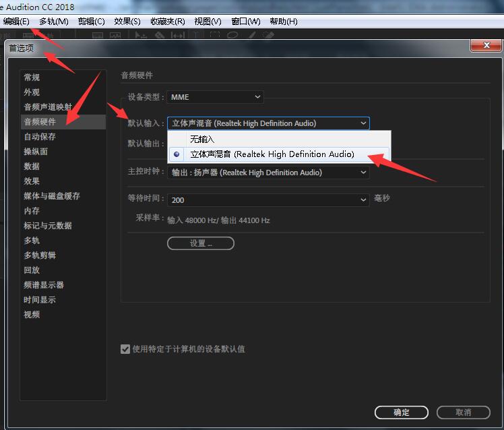Select 多轨 in the preferences list
The height and width of the screenshot is (430, 504).
pyautogui.click(x=63, y=240)
